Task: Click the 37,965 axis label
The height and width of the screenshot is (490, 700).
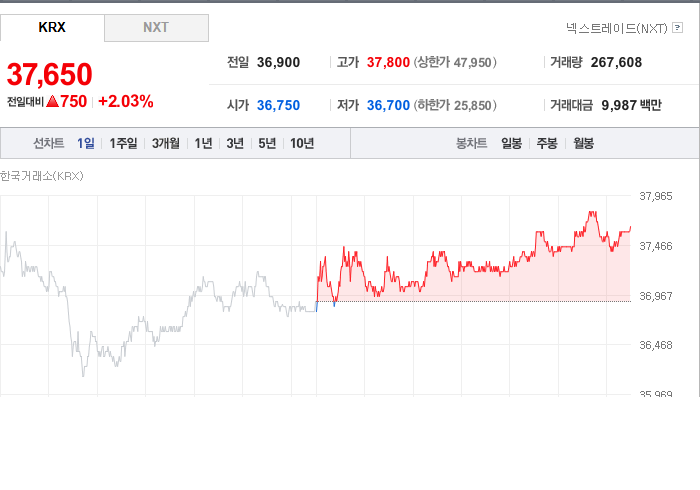Action: pos(656,196)
